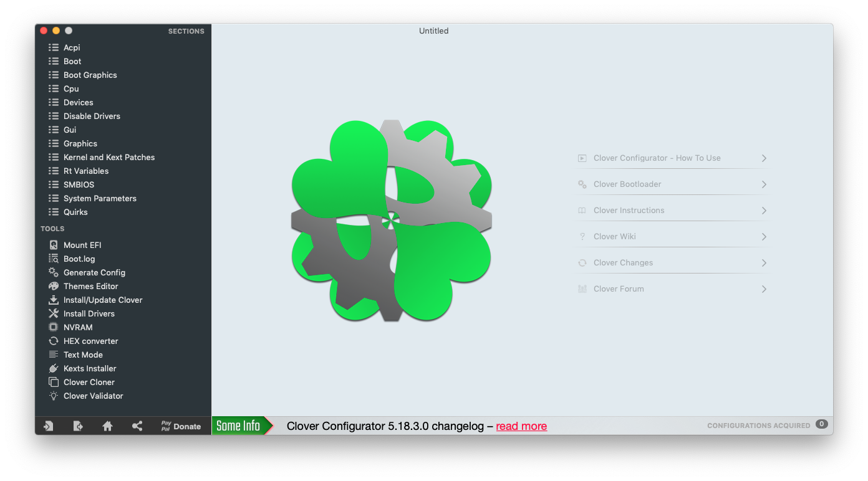
Task: Click the Clover Cloner copy icon
Action: (54, 382)
